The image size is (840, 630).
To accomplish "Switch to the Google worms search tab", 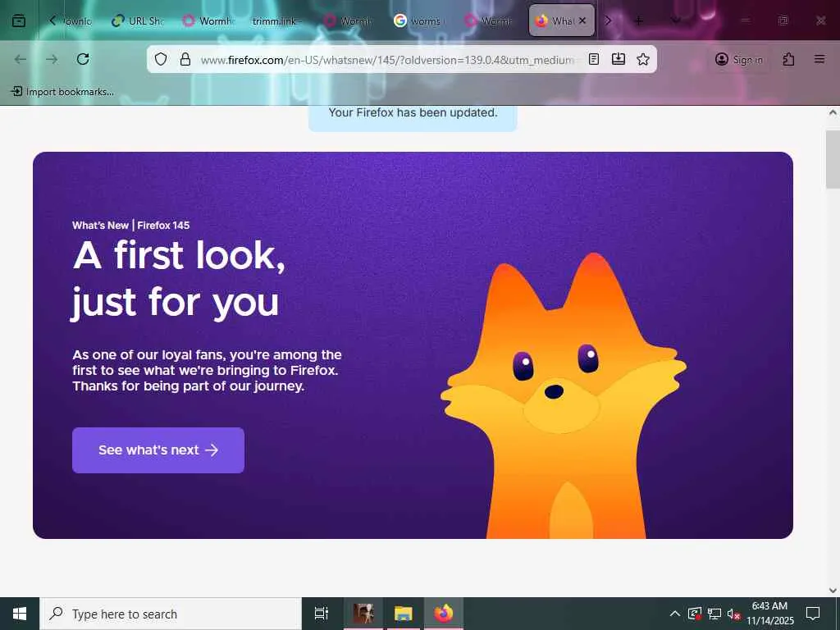I will click(418, 21).
